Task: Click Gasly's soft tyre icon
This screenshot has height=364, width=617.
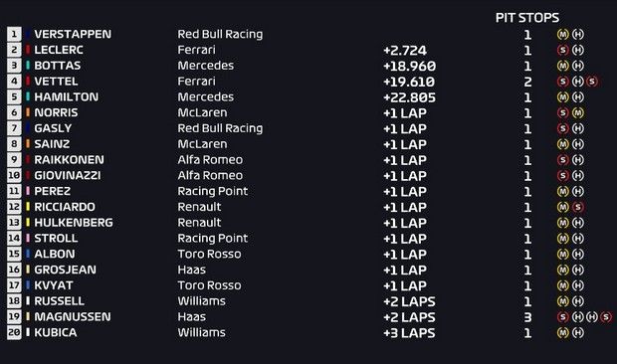Action: pos(563,128)
